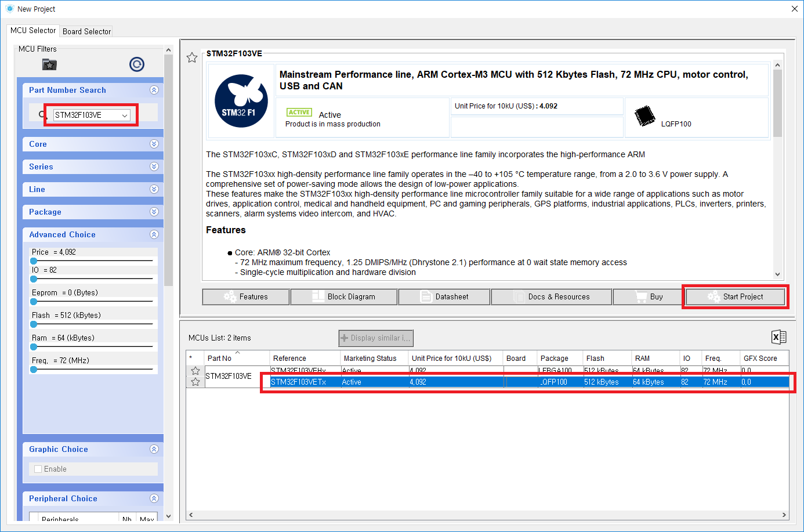Click Start Project button
The width and height of the screenshot is (804, 532).
pyautogui.click(x=736, y=296)
